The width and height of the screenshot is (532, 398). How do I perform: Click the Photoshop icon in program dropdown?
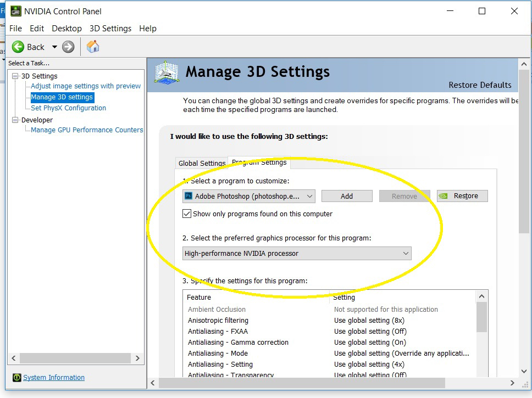pyautogui.click(x=189, y=196)
